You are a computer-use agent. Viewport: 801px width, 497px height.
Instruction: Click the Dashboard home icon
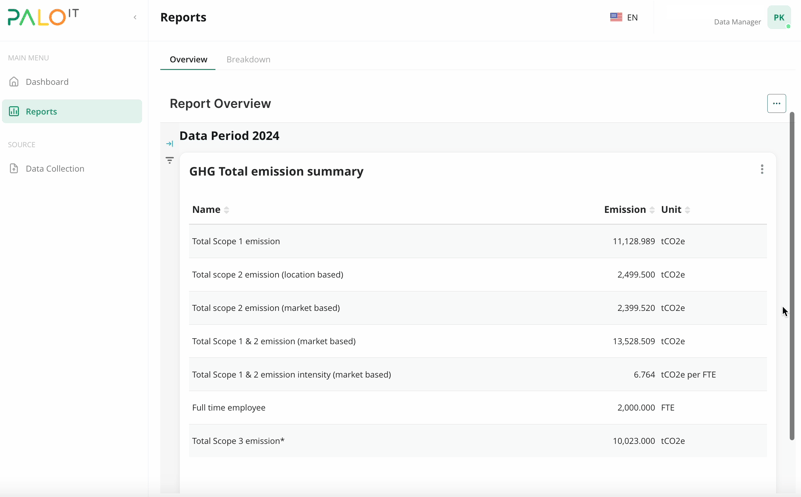[x=14, y=82]
